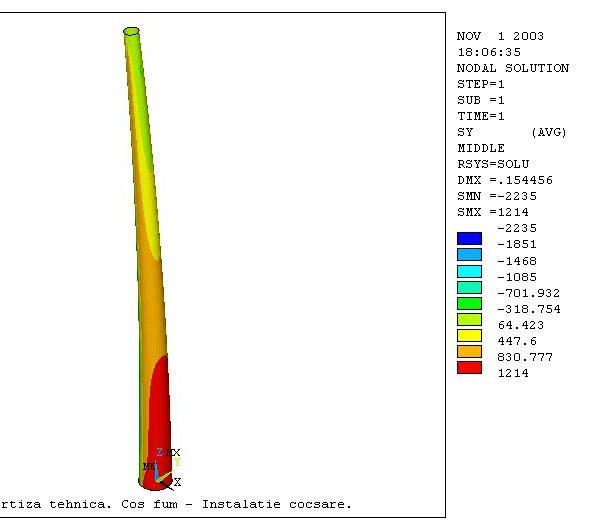Click the red high-stress region near chimney base
The image size is (600, 530).
pos(160,420)
